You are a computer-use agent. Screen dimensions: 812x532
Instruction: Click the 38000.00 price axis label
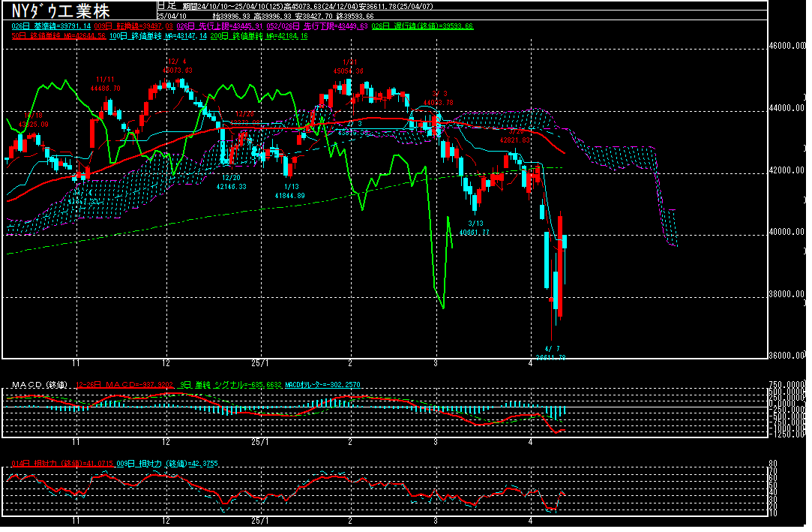787,293
